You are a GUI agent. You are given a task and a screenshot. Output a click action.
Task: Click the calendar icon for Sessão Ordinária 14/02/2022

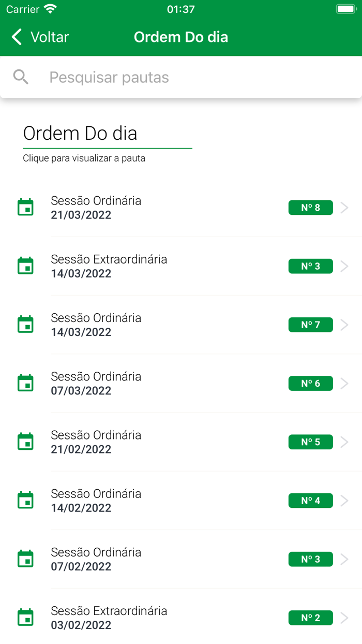(25, 500)
